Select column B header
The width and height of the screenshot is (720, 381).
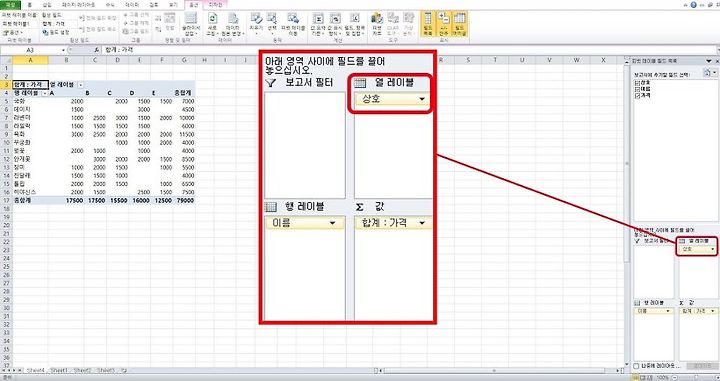click(x=66, y=60)
